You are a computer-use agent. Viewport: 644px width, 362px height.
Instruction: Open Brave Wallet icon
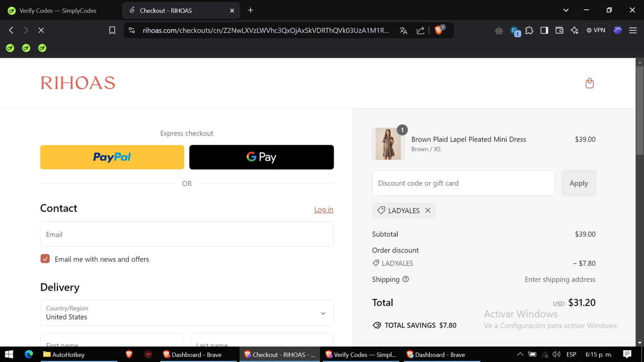coord(559,30)
